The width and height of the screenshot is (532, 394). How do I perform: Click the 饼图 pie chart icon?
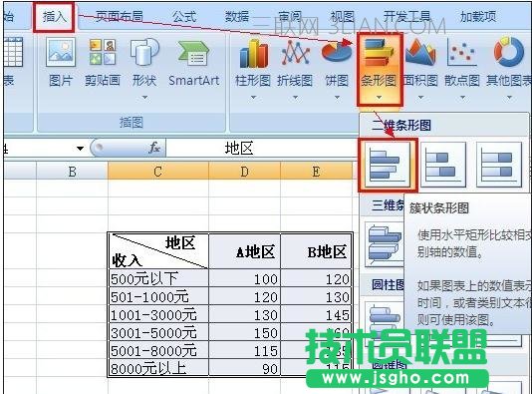pyautogui.click(x=337, y=53)
